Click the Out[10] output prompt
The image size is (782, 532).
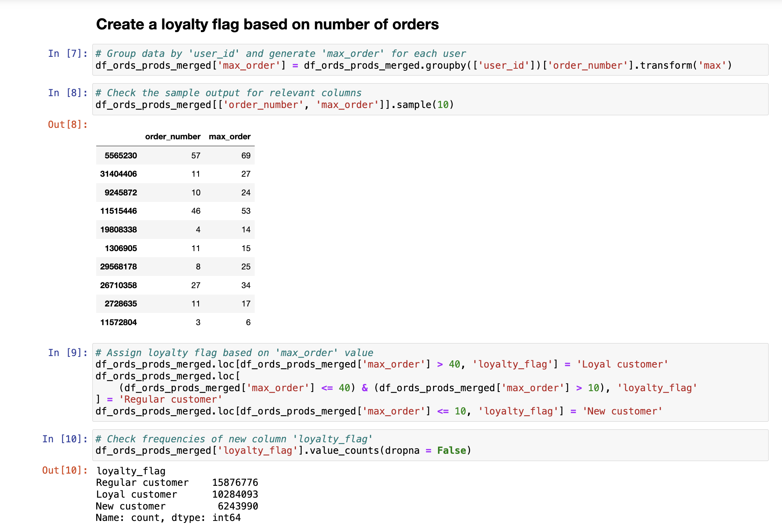[65, 470]
